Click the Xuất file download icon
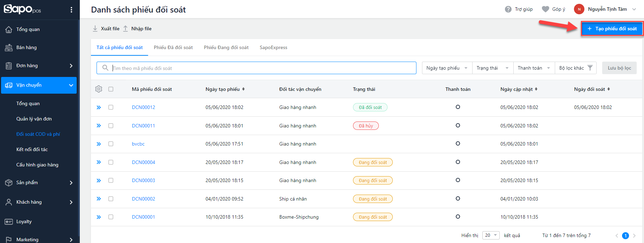Viewport: 644px width, 243px height. [x=95, y=29]
